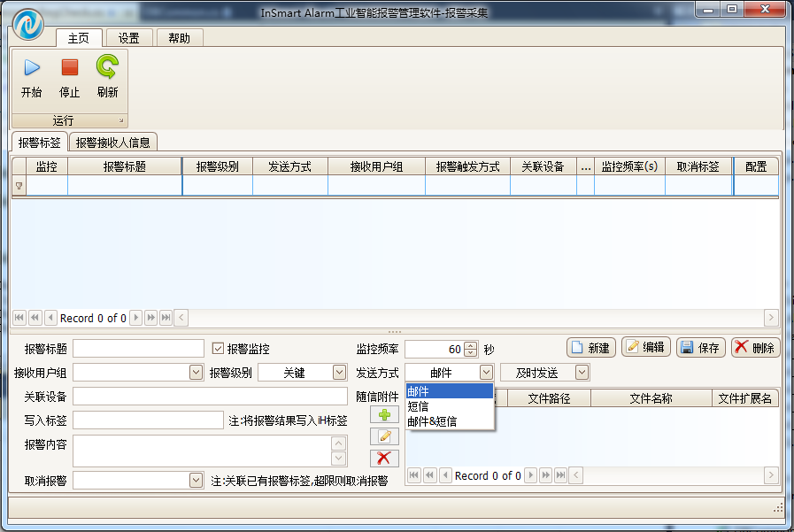The height and width of the screenshot is (532, 794).
Task: Click the 新建 button
Action: [591, 348]
